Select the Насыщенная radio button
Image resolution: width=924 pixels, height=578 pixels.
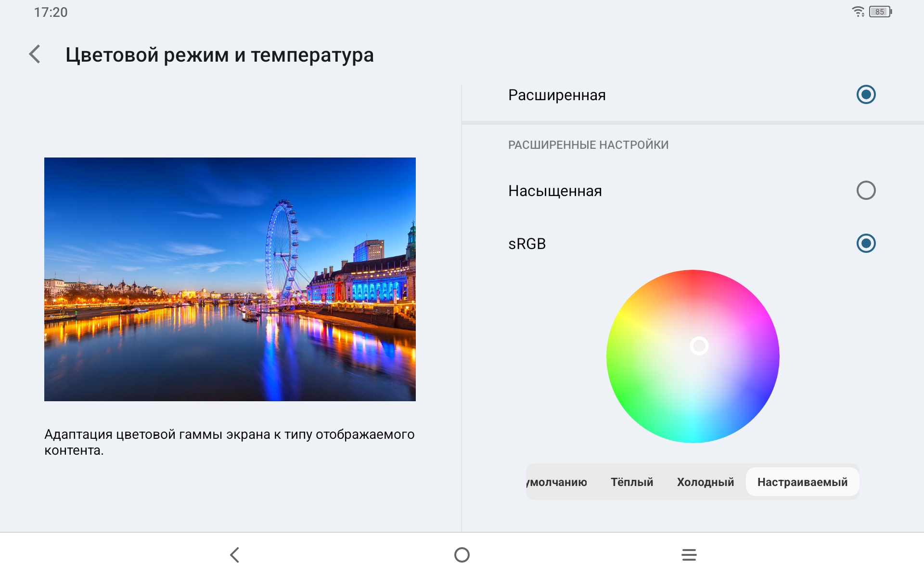tap(866, 190)
